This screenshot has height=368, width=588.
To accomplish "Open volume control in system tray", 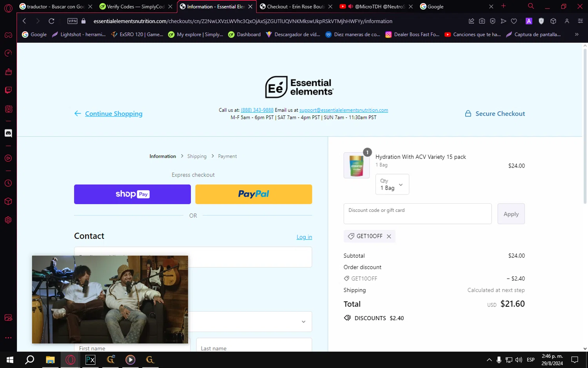I will coord(519,360).
